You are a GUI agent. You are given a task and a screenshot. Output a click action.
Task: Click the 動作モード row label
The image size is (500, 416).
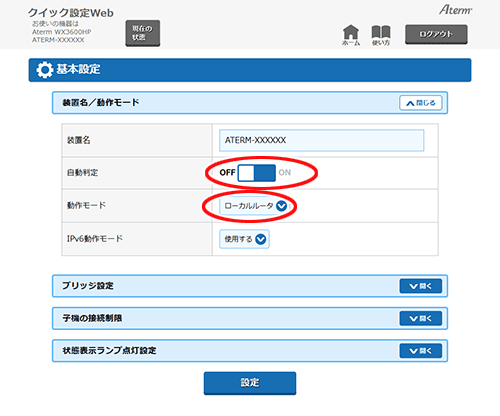click(x=86, y=205)
